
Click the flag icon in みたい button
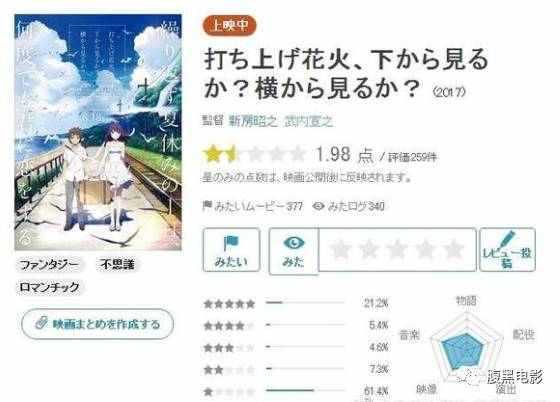(230, 243)
